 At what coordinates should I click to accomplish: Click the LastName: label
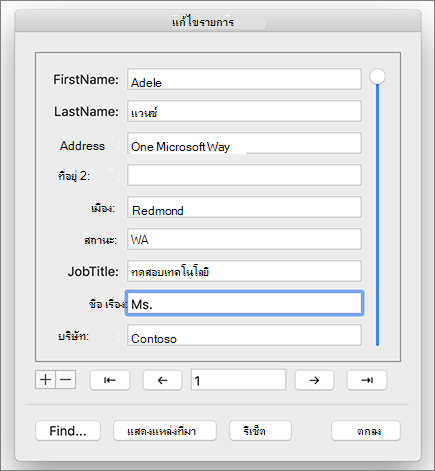(86, 111)
